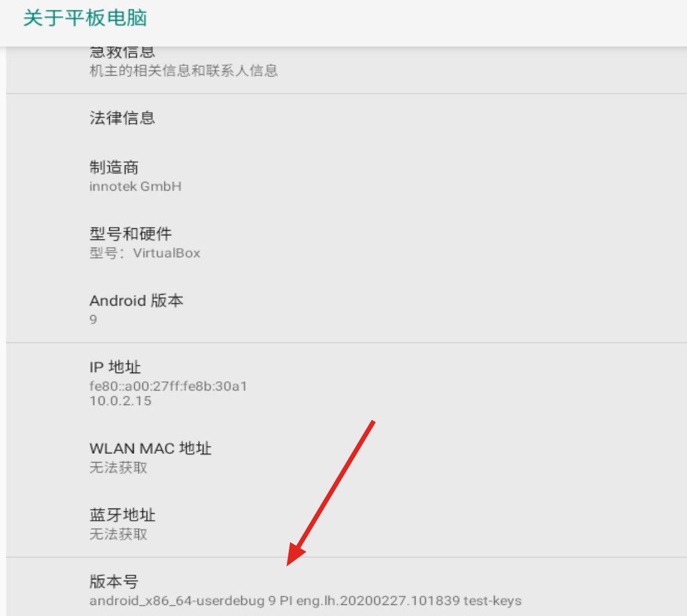Click the 制造商 manufacturer row title
This screenshot has width=687, height=616.
click(x=114, y=167)
